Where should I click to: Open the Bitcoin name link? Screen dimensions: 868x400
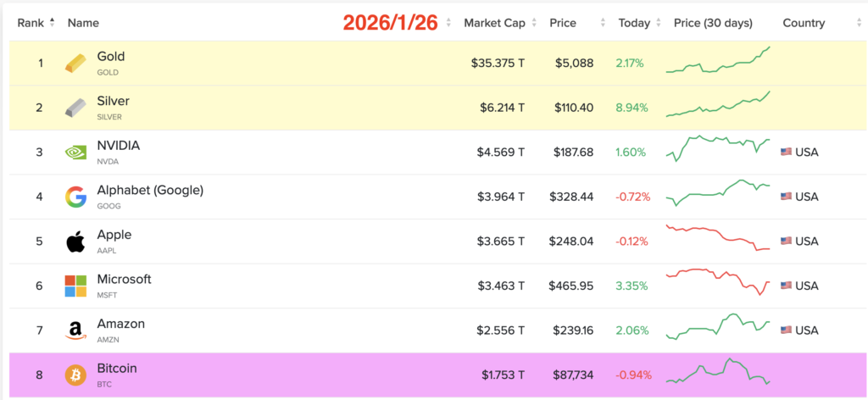[117, 369]
